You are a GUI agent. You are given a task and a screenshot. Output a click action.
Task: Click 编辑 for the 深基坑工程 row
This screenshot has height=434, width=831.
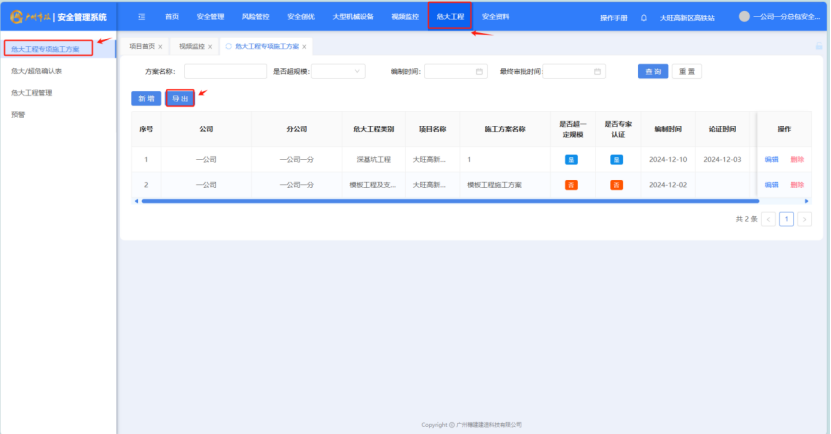pos(771,159)
